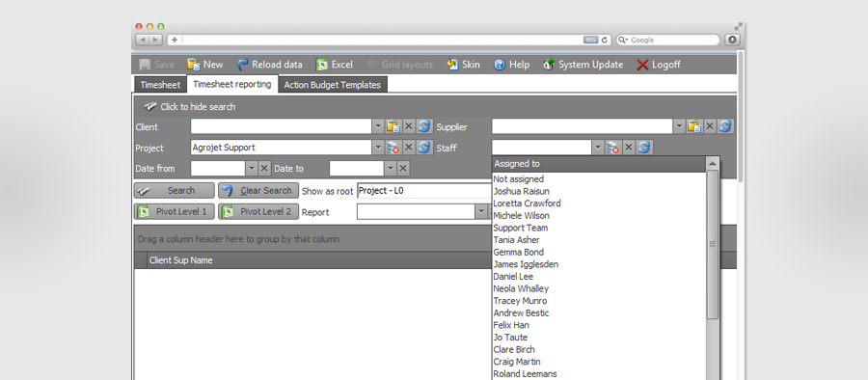Clear the Staff field with its X
The image size is (868, 380).
(628, 148)
